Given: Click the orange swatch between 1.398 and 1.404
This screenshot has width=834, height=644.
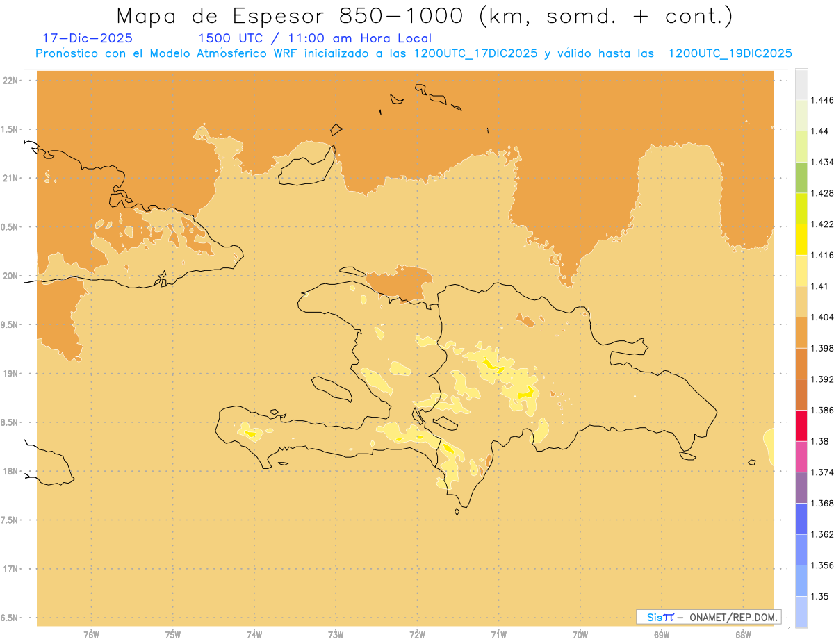Looking at the screenshot, I should [801, 333].
